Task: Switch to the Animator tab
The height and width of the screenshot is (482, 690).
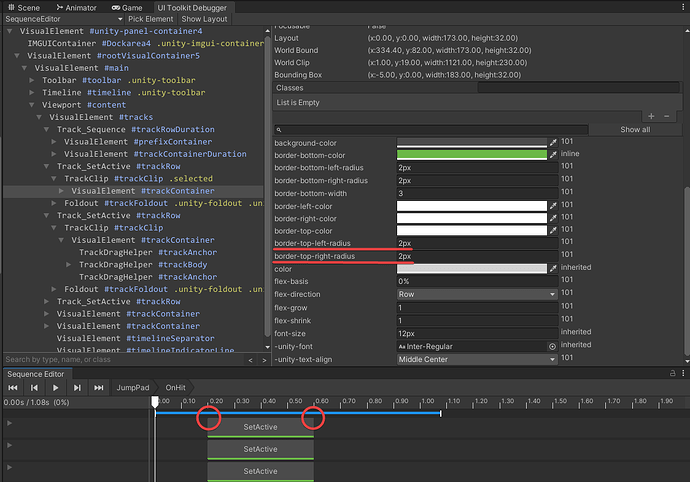Action: (78, 6)
